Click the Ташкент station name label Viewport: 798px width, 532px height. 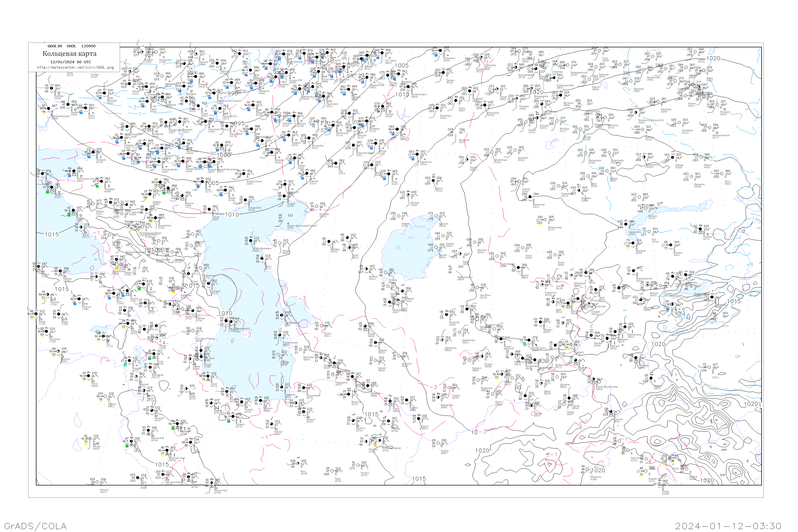point(570,330)
